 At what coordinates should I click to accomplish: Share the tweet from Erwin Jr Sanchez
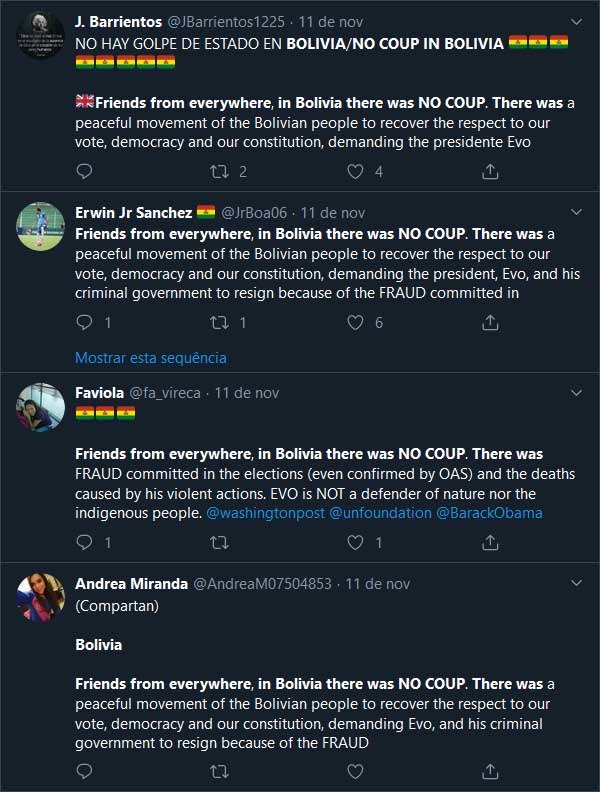tap(490, 322)
